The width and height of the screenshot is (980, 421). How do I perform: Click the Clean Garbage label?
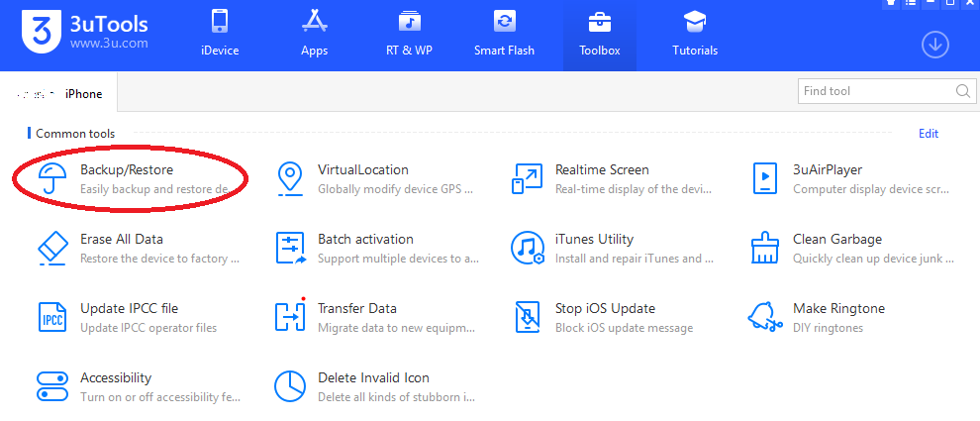click(837, 239)
